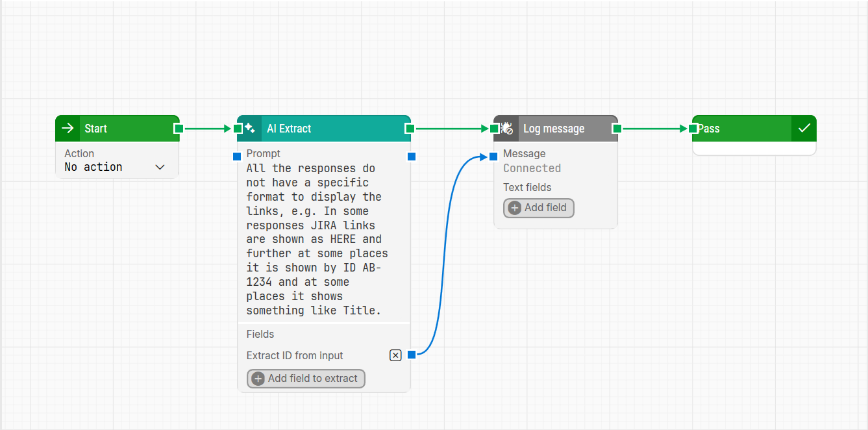Screen dimensions: 868x430
Task: Click the AI Extract sparkle icon
Action: point(250,129)
